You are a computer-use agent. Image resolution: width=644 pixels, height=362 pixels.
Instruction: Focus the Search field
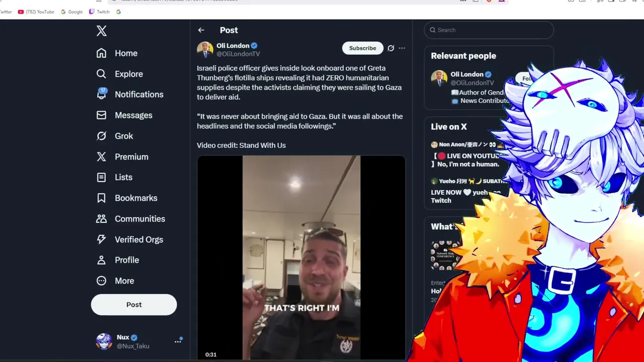(x=489, y=30)
